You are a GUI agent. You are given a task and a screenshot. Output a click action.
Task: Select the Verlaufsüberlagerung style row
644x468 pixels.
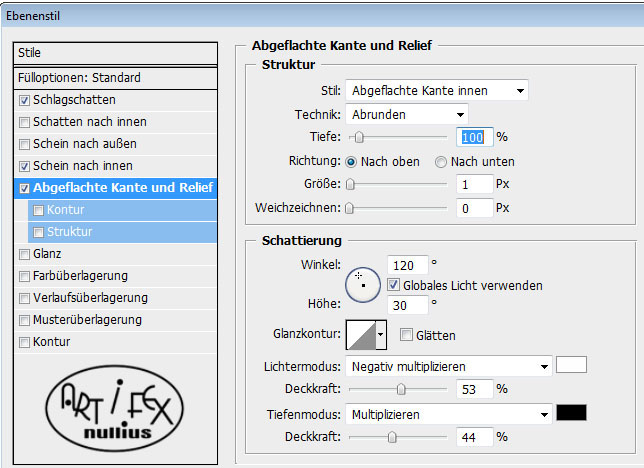tap(115, 298)
